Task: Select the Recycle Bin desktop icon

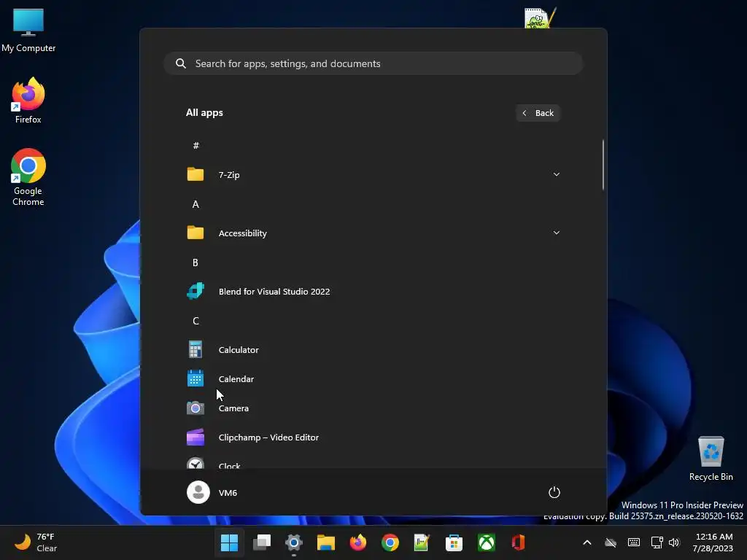Action: click(x=711, y=459)
